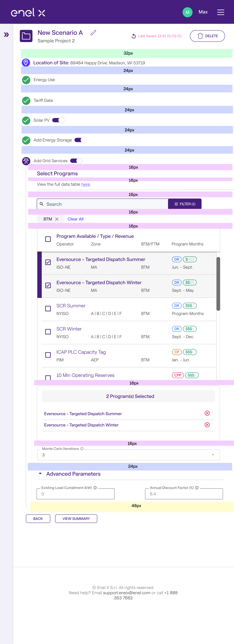This screenshot has height=644, width=234.
Task: Click the Enel X logo
Action: click(28, 12)
